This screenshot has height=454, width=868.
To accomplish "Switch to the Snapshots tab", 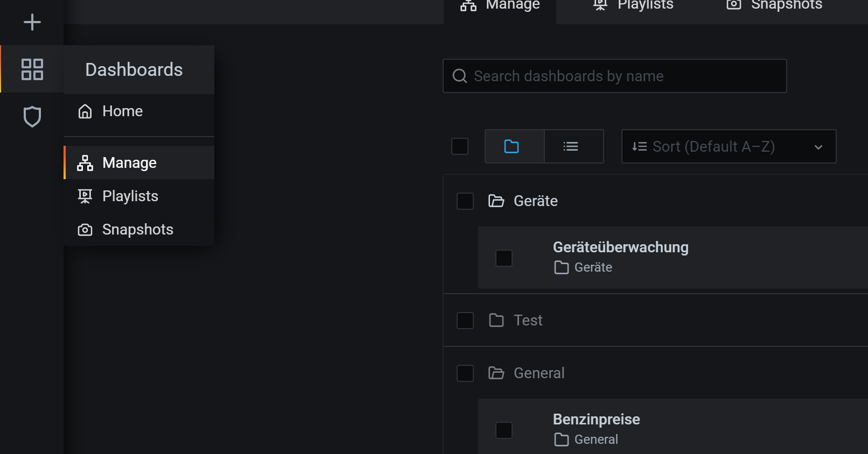I will (x=774, y=6).
